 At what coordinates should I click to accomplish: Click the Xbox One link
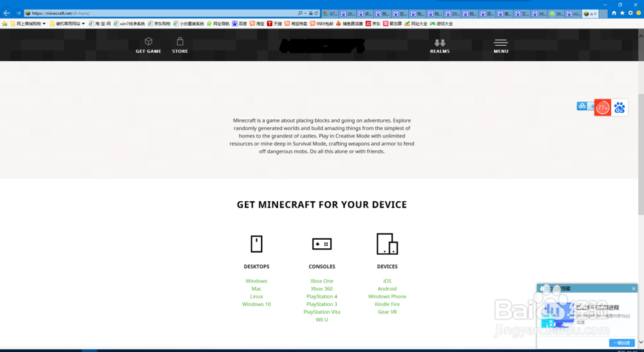point(321,281)
